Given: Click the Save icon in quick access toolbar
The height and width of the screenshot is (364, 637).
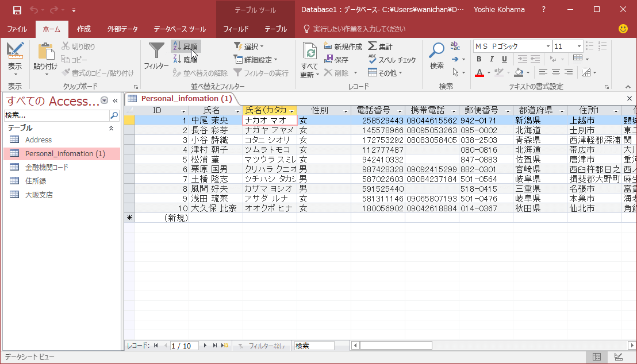Looking at the screenshot, I should 17,10.
